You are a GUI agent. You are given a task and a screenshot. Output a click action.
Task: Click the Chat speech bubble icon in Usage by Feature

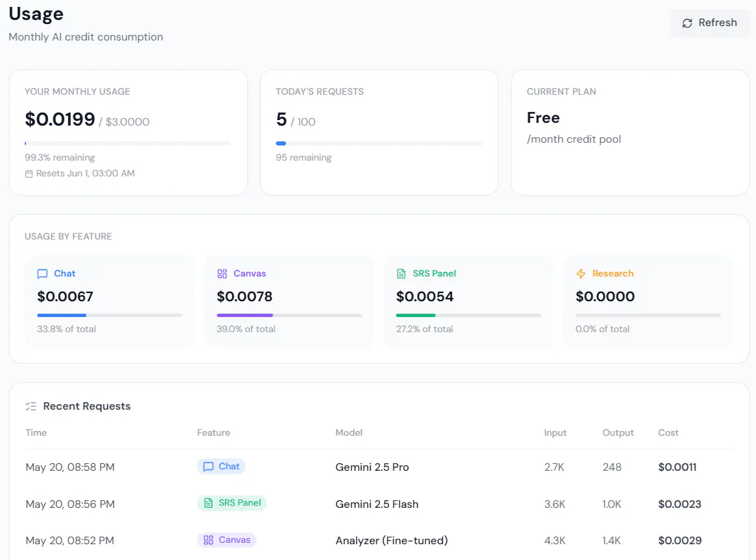[x=43, y=274]
